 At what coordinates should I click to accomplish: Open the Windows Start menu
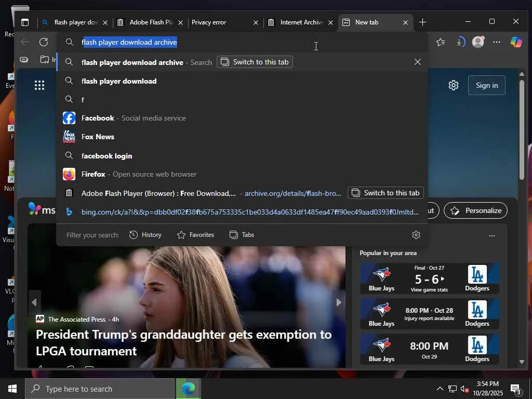(12, 389)
